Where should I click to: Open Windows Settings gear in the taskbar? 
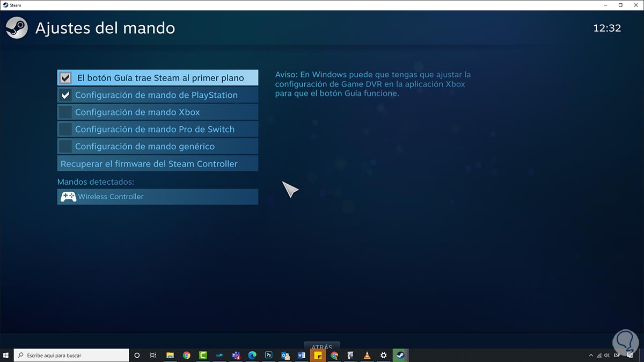click(383, 355)
